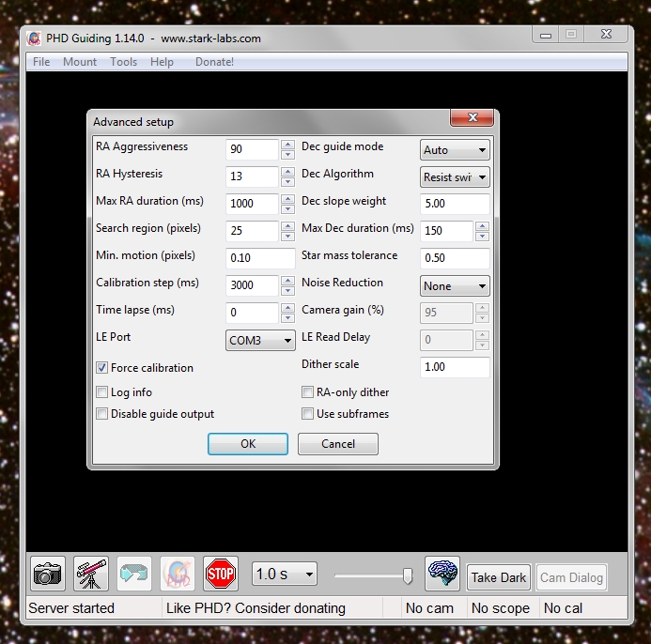The width and height of the screenshot is (651, 644).
Task: Click the 'Server started' status text
Action: pos(71,608)
